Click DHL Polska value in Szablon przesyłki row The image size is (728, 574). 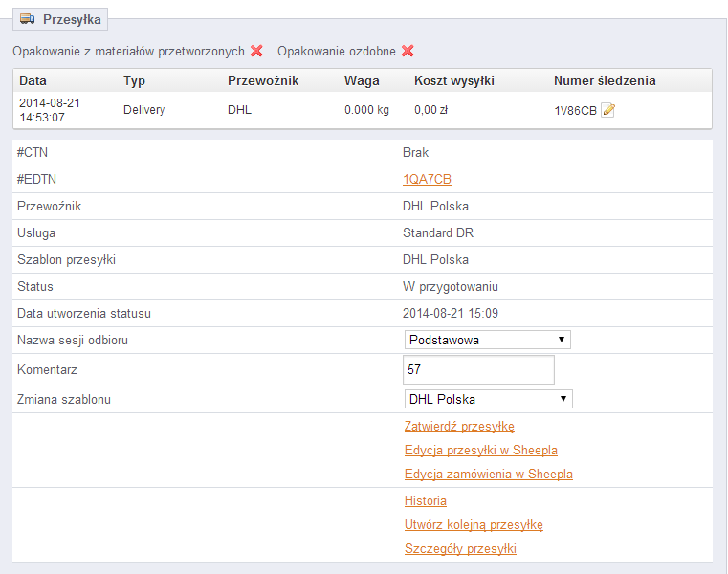tap(435, 260)
